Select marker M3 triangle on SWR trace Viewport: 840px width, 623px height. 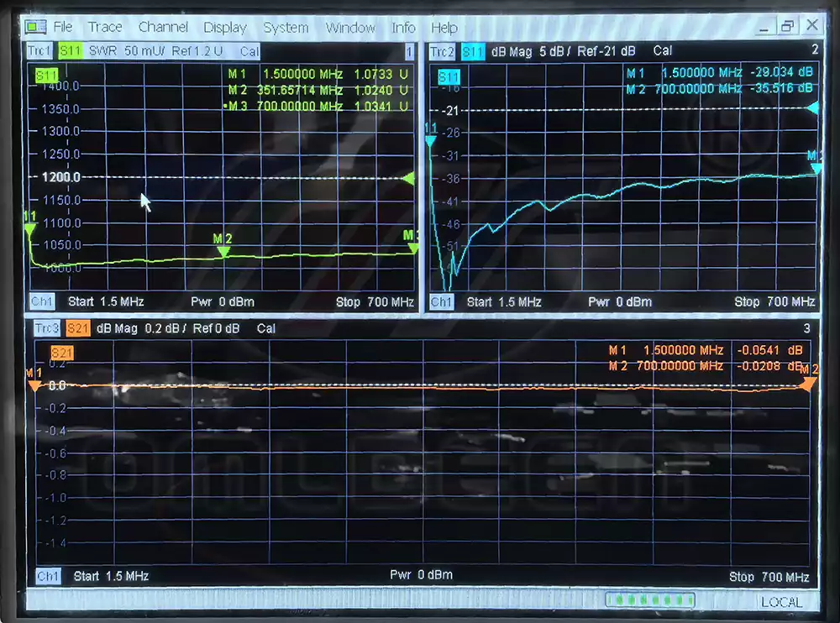(413, 248)
